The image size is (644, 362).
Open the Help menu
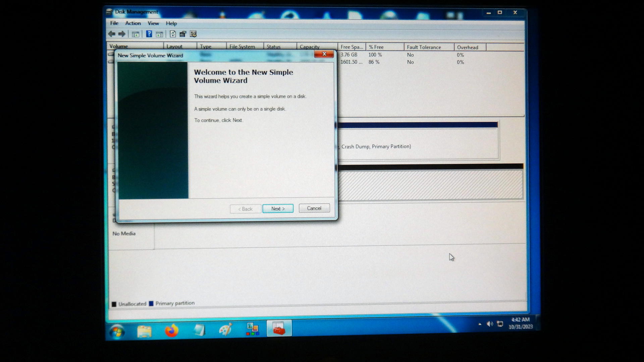point(171,23)
